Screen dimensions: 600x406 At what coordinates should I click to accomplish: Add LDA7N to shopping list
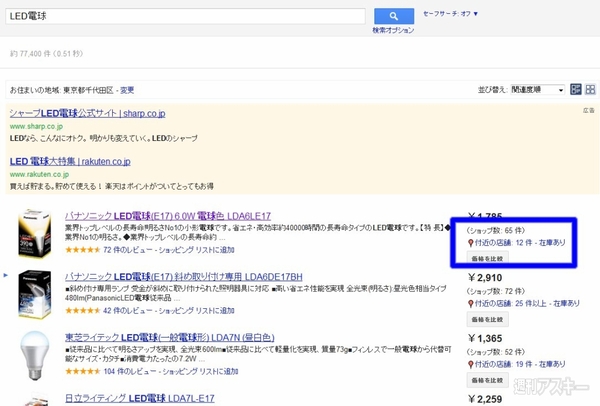pos(200,371)
